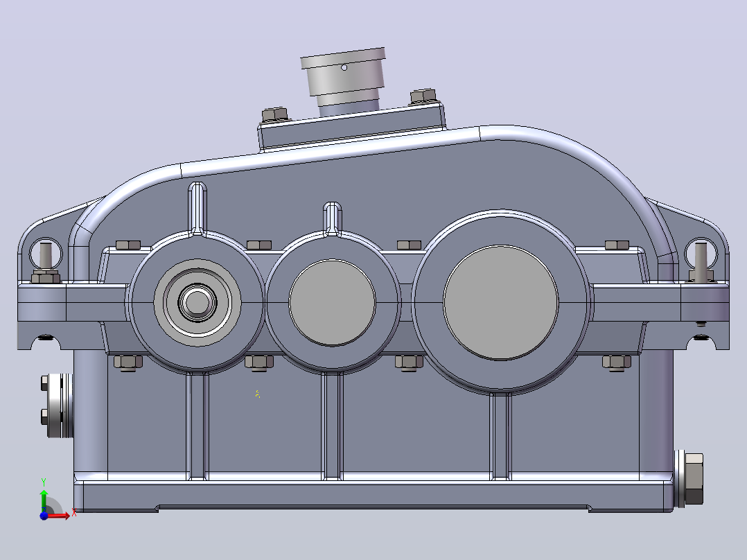This screenshot has width=747, height=560.
Task: Select the base plate at gearbox bottom
Action: tap(374, 496)
